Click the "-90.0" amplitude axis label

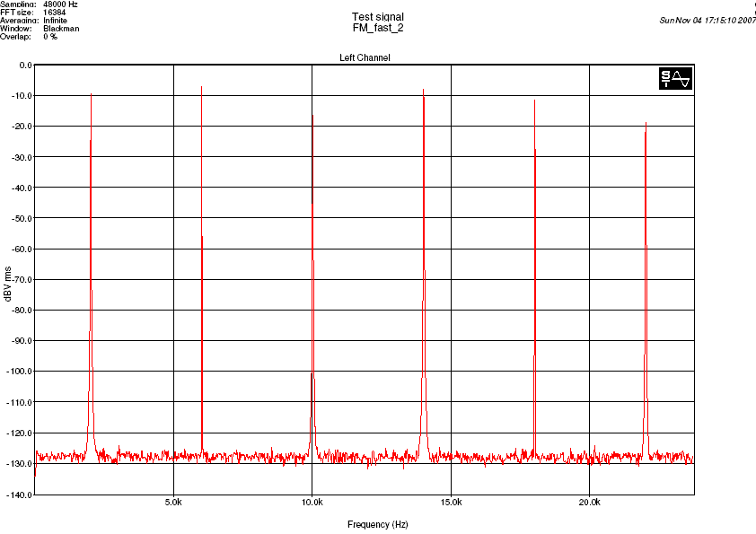[x=22, y=341]
